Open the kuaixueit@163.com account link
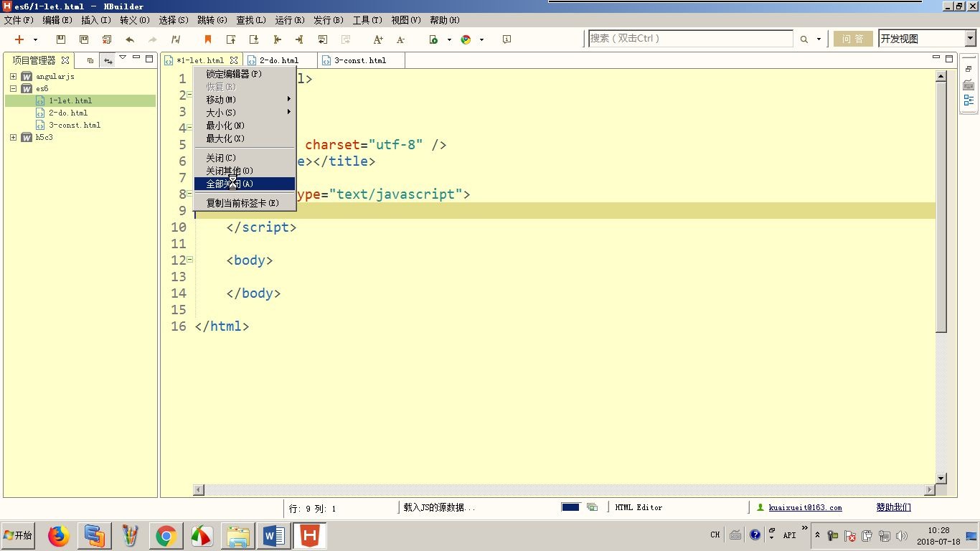980x551 pixels. tap(806, 507)
